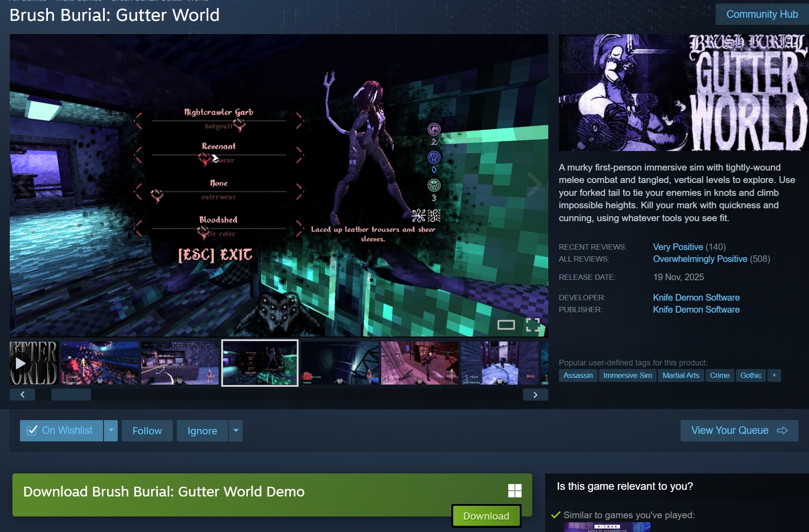809x532 pixels.
Task: Select the Immersive Sim tag
Action: pyautogui.click(x=628, y=375)
